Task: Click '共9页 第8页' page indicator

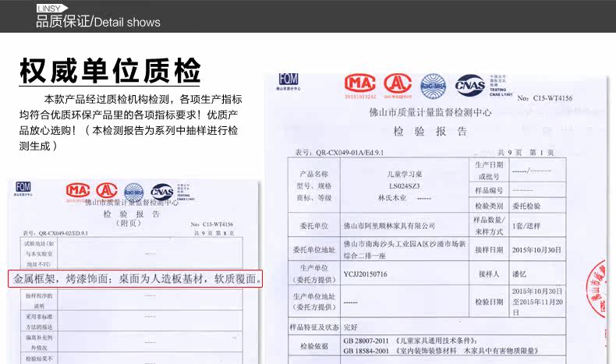Action: pyautogui.click(x=214, y=233)
